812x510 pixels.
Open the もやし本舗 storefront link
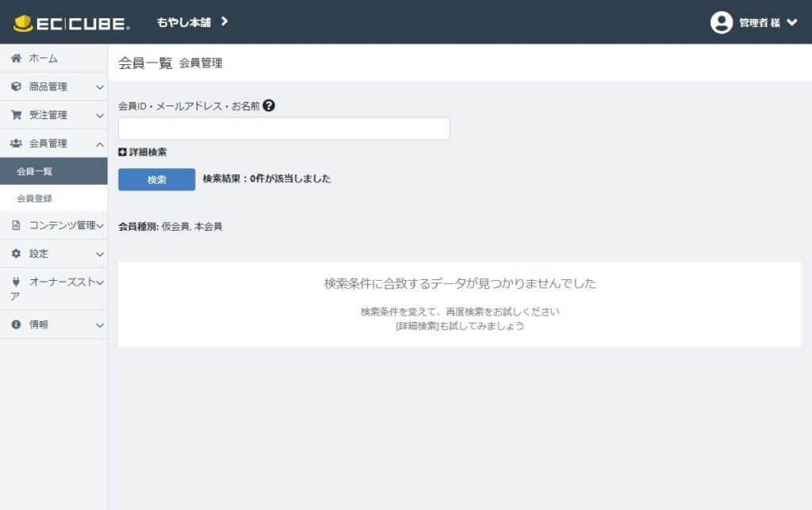[x=192, y=22]
